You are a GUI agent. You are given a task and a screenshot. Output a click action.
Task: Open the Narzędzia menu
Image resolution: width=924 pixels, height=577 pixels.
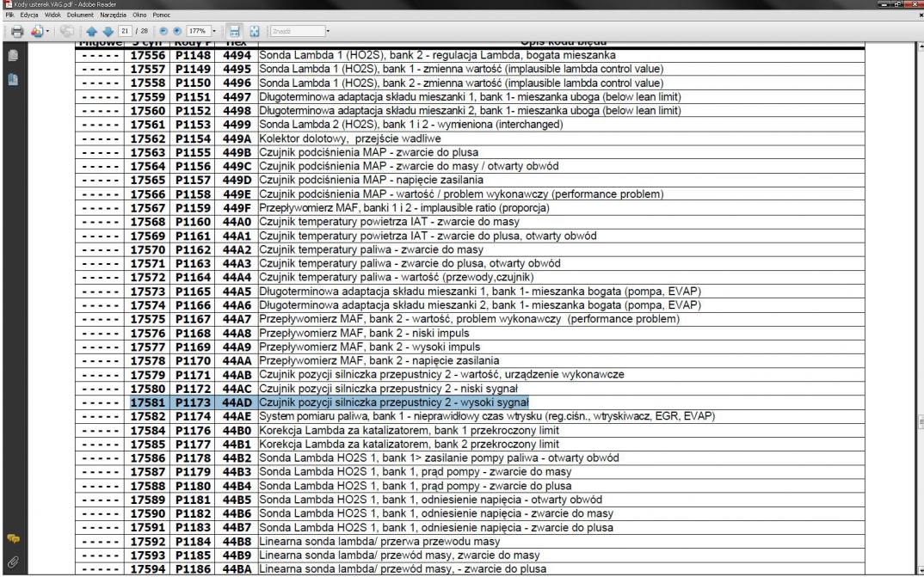(x=114, y=15)
